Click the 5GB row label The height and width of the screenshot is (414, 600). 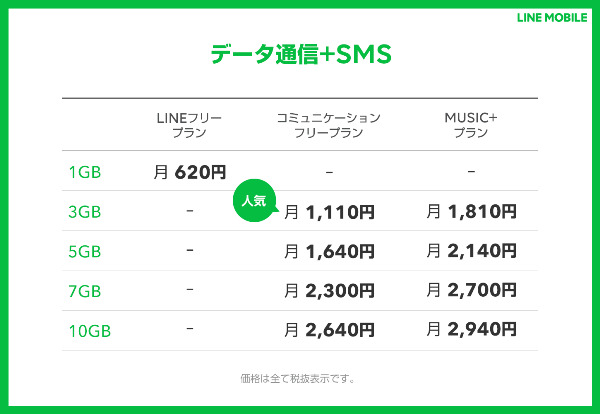pyautogui.click(x=85, y=252)
